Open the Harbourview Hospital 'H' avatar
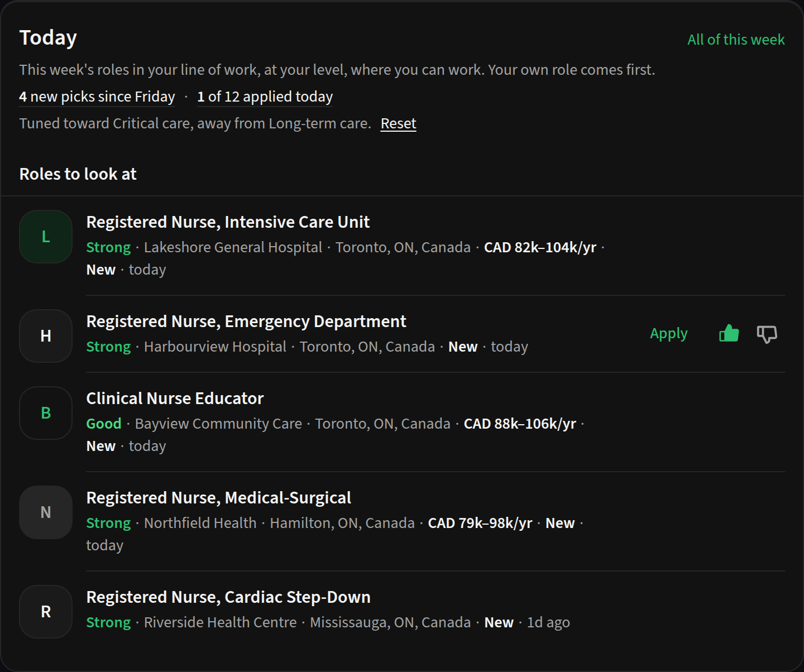 pyautogui.click(x=46, y=336)
